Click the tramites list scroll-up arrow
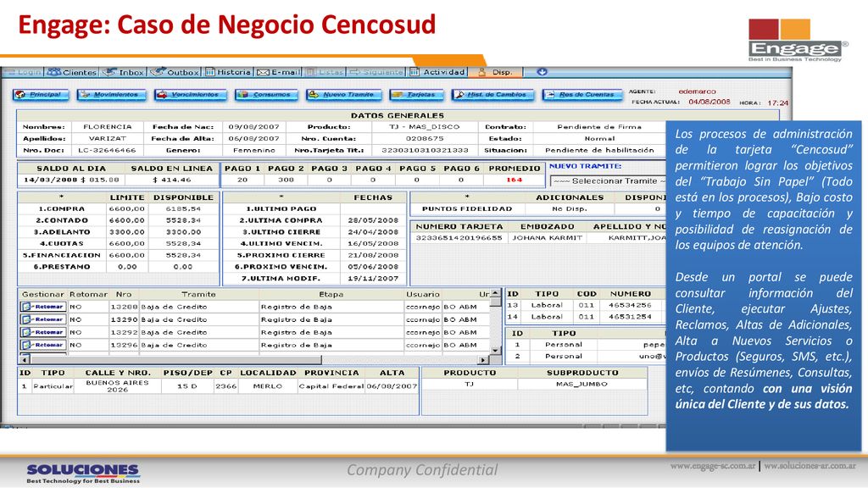Image resolution: width=868 pixels, height=488 pixels. [495, 294]
